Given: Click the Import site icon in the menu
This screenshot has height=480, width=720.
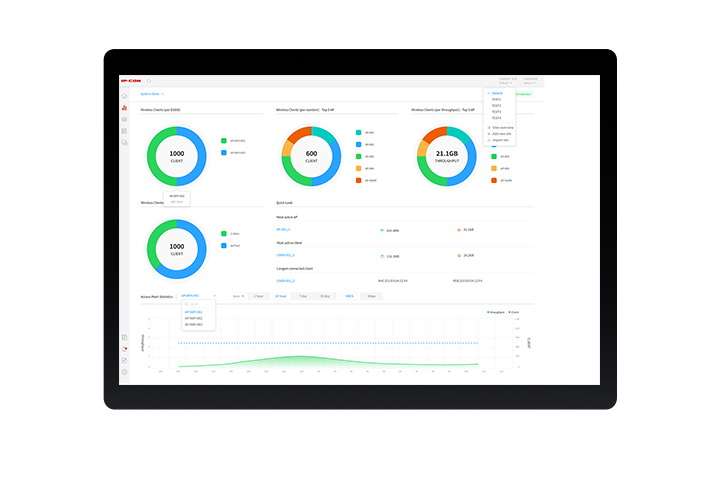Looking at the screenshot, I should (489, 140).
